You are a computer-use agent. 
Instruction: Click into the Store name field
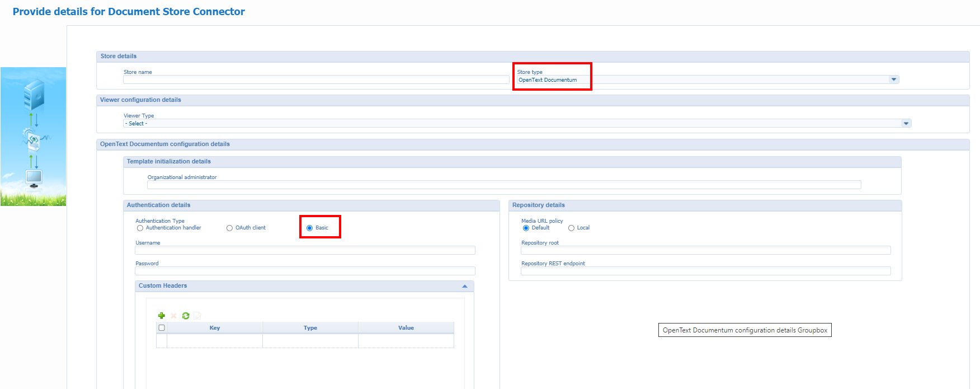[x=316, y=79]
